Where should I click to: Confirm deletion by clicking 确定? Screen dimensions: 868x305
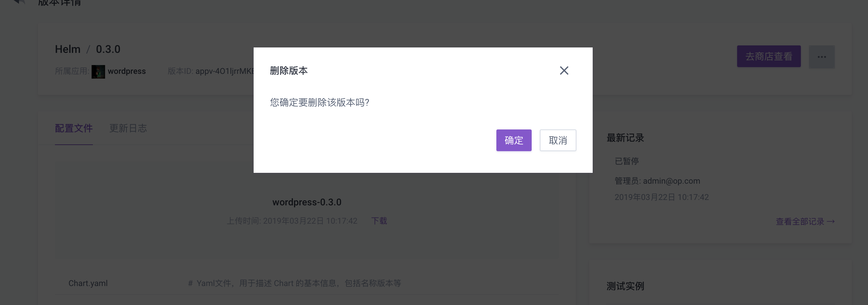[514, 140]
